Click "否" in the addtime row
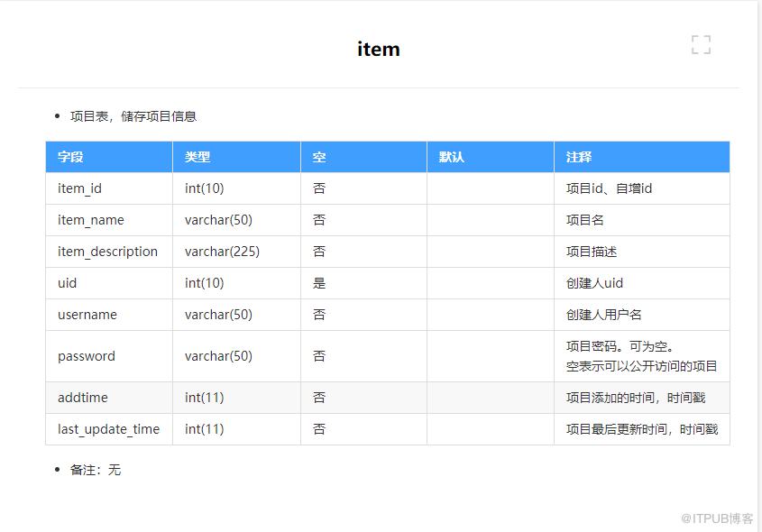The image size is (762, 532). point(319,398)
